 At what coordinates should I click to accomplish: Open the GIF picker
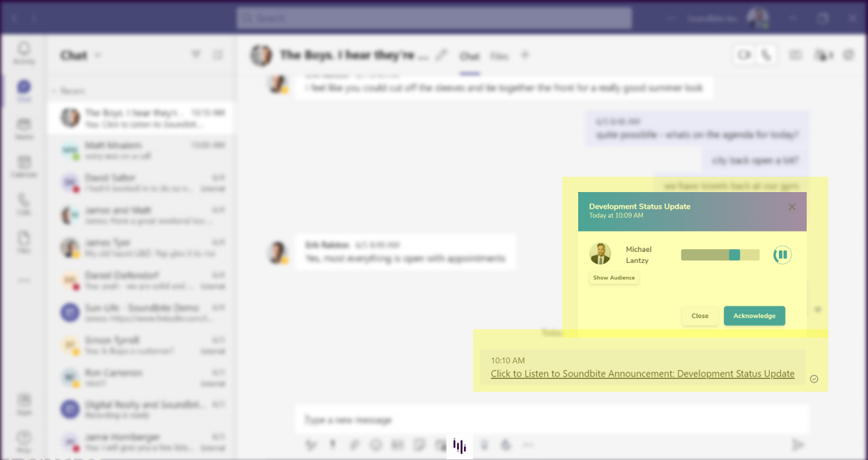398,445
